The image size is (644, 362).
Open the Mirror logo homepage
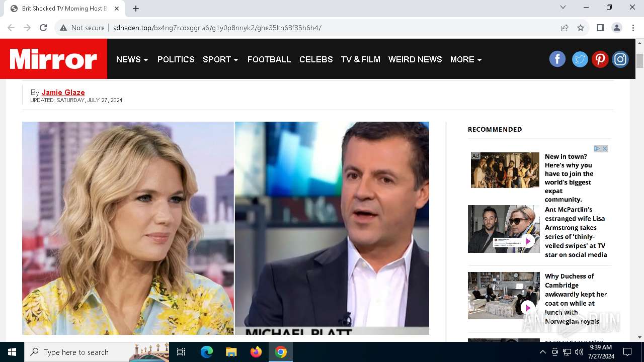click(53, 59)
